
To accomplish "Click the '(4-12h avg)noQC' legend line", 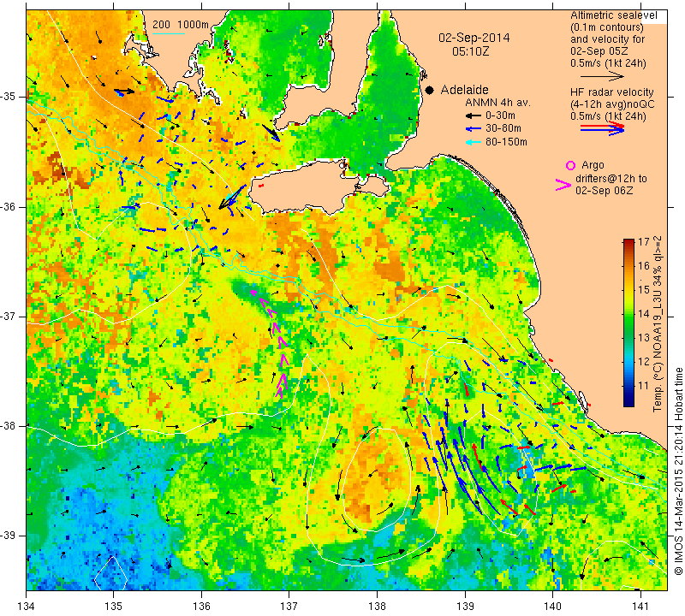I will (612, 104).
